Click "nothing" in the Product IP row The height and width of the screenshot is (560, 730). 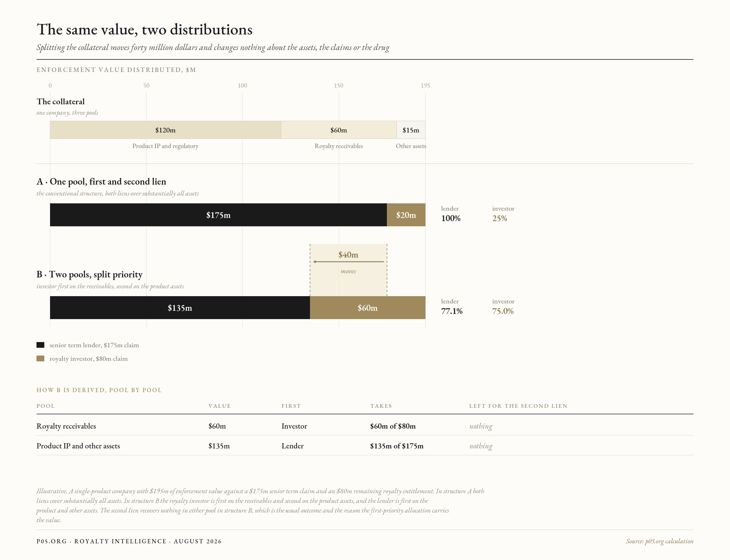pos(481,446)
